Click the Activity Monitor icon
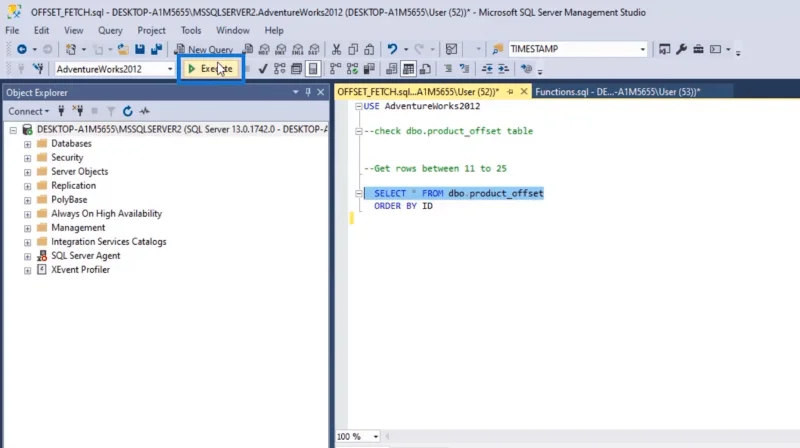 tap(452, 49)
